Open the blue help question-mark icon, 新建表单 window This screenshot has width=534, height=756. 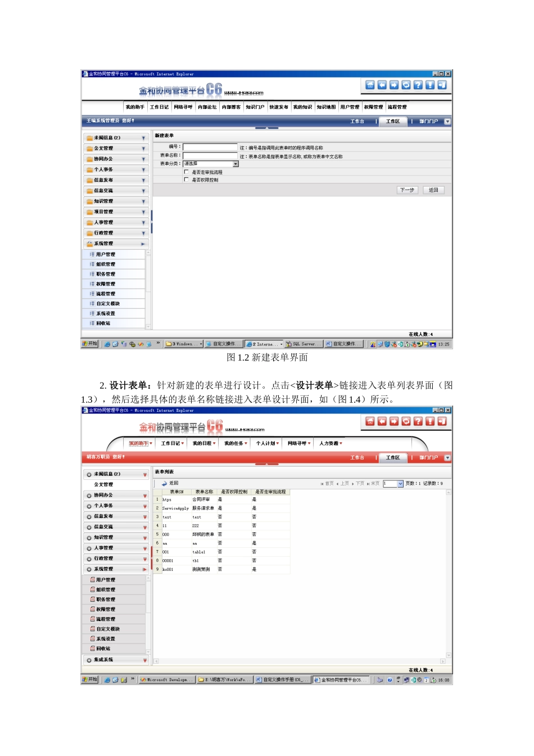pos(418,85)
